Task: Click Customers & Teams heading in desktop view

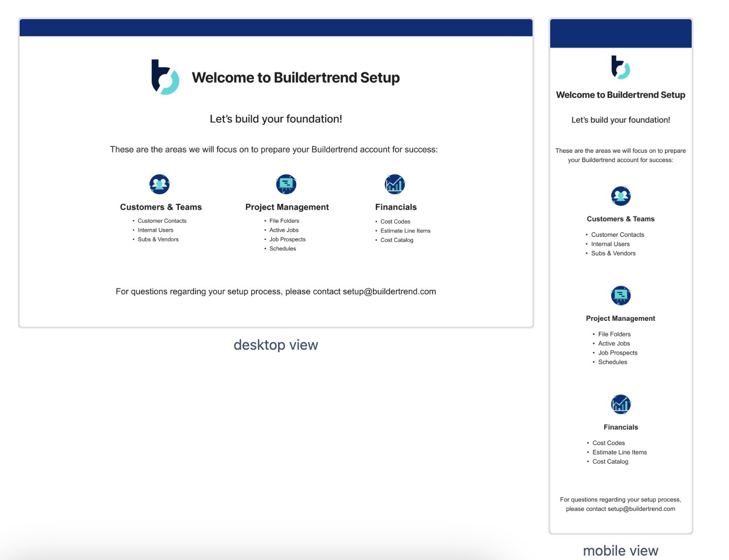Action: [161, 207]
